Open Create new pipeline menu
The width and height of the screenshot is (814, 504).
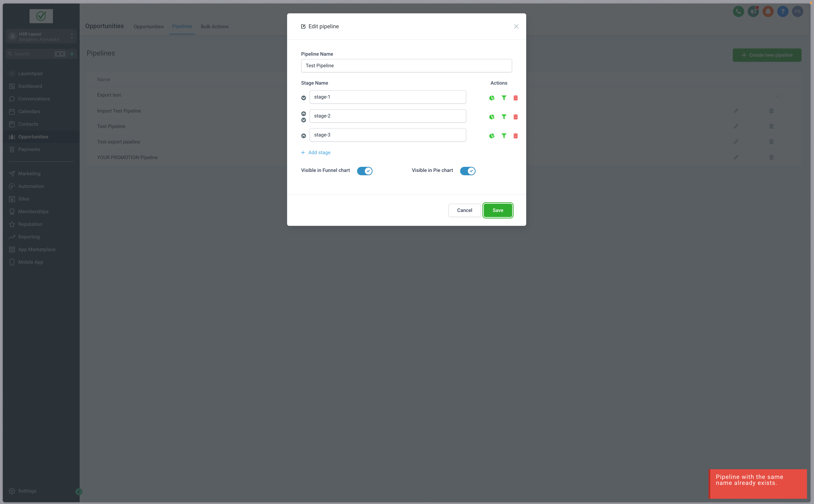767,55
